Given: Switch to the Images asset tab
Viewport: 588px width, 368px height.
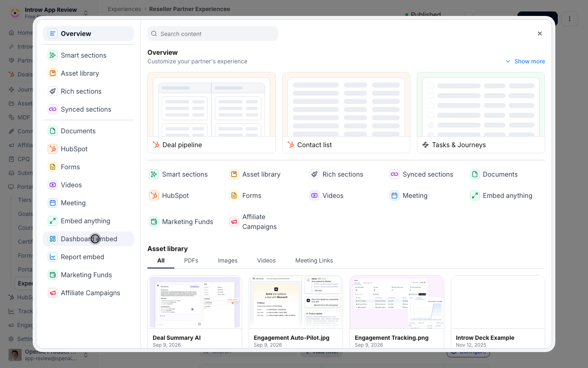Looking at the screenshot, I should click(x=228, y=260).
